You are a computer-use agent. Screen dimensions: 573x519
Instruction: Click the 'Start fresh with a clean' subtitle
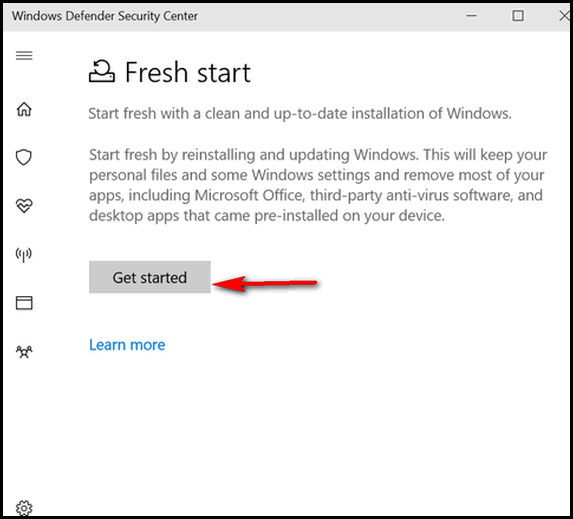300,114
